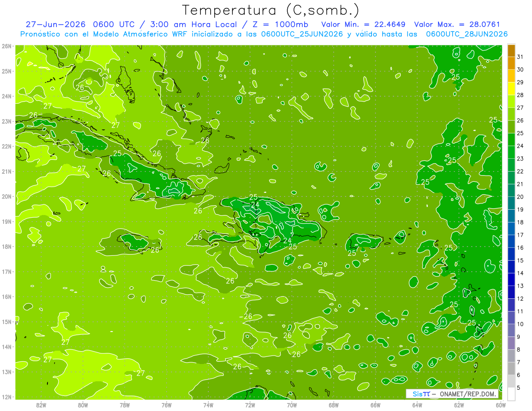Click the longitude axis label '68W'
Image resolution: width=532 pixels, height=411 pixels.
tap(333, 405)
